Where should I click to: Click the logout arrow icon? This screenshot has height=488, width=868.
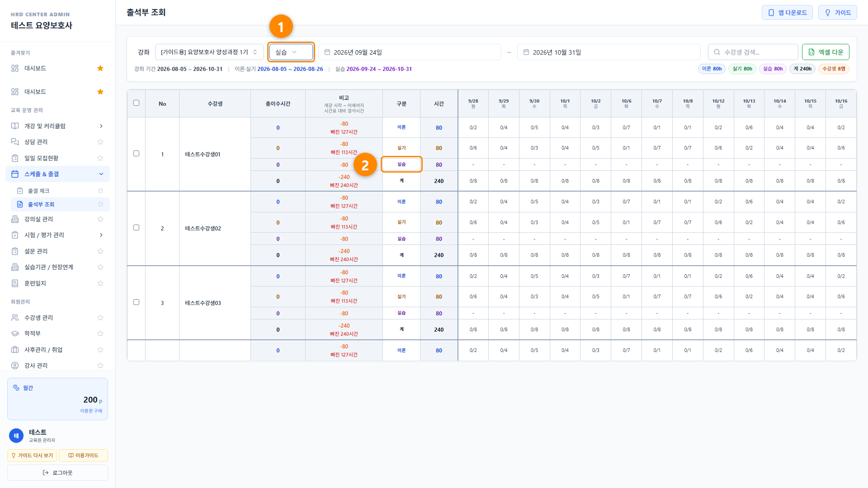46,473
